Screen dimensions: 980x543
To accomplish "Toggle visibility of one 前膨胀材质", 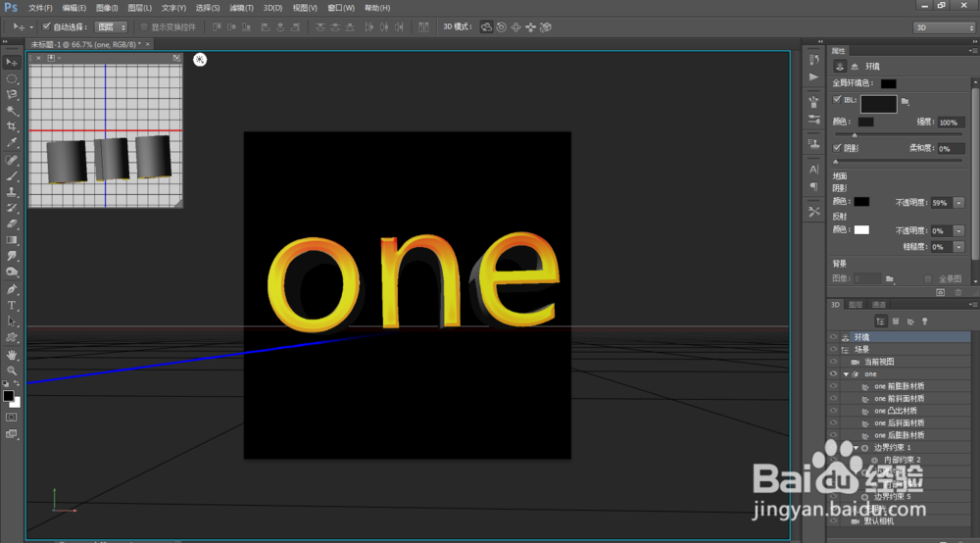I will click(833, 386).
